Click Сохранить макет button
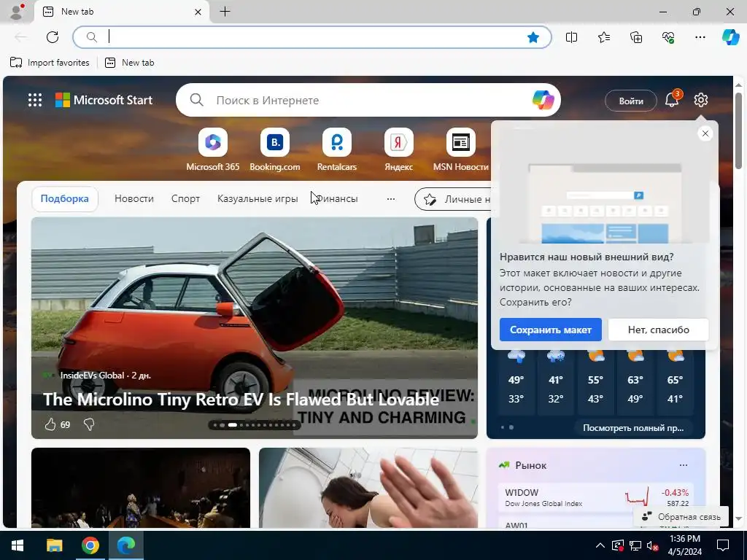747x560 pixels. point(550,330)
